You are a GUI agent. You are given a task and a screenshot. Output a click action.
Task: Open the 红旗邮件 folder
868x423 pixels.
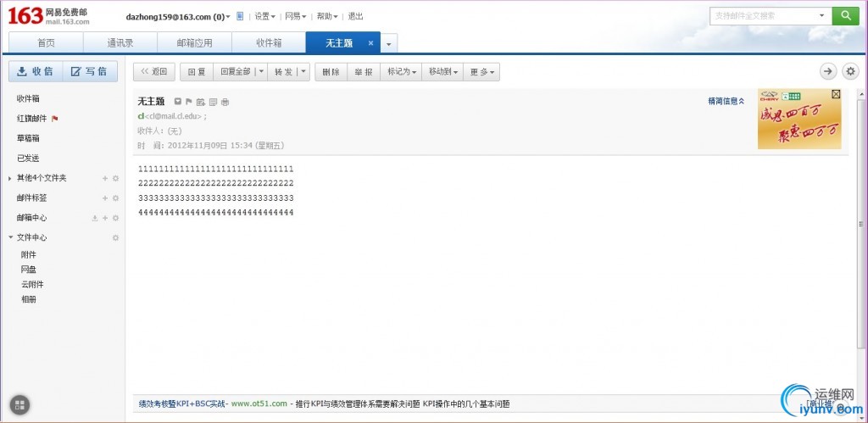coord(31,119)
